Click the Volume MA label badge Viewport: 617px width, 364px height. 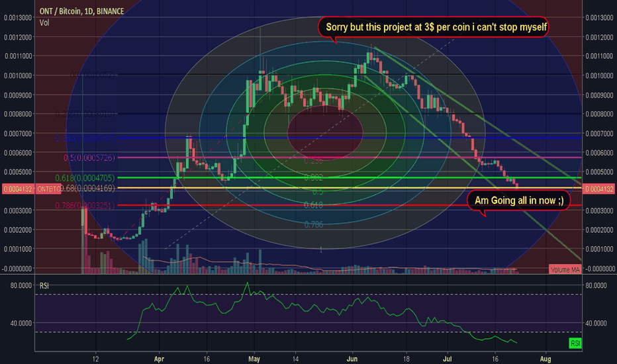565,269
